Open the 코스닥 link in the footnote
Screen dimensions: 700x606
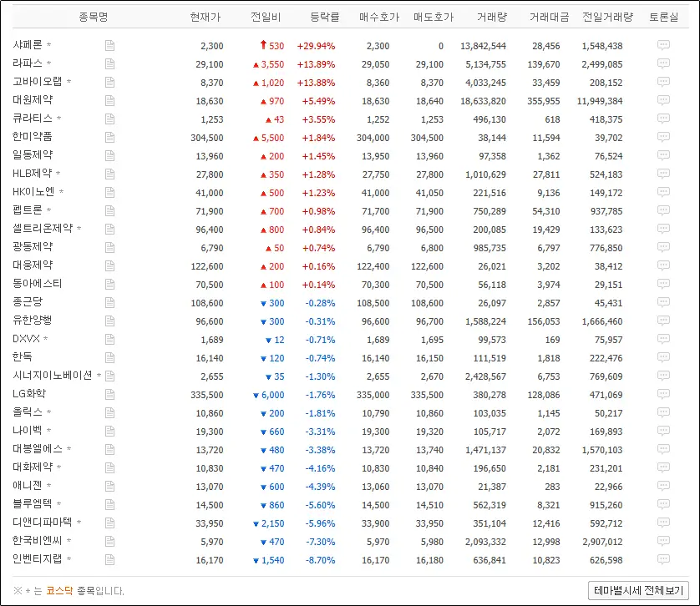point(59,591)
